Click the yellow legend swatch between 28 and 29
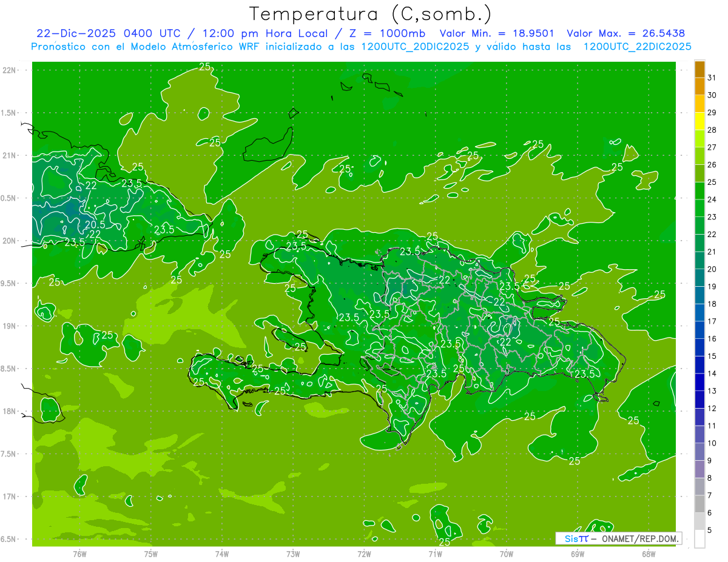 [x=699, y=121]
